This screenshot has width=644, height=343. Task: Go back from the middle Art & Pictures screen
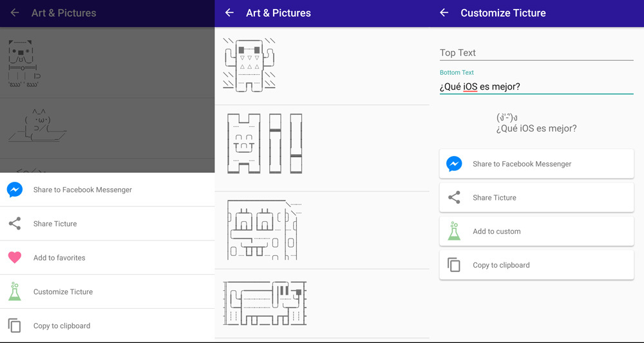click(229, 13)
